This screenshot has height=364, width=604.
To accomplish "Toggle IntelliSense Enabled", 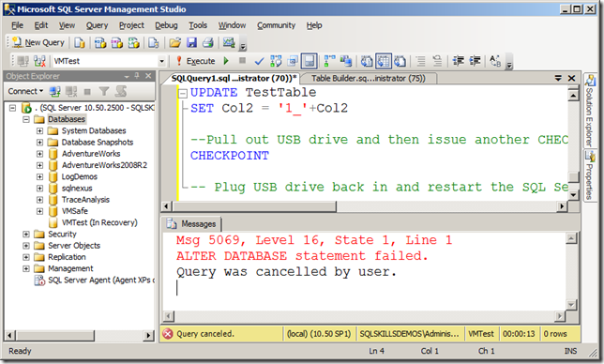I will pos(309,61).
